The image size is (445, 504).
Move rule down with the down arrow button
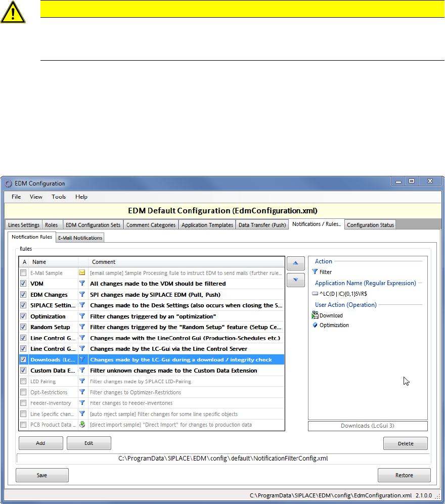[295, 280]
